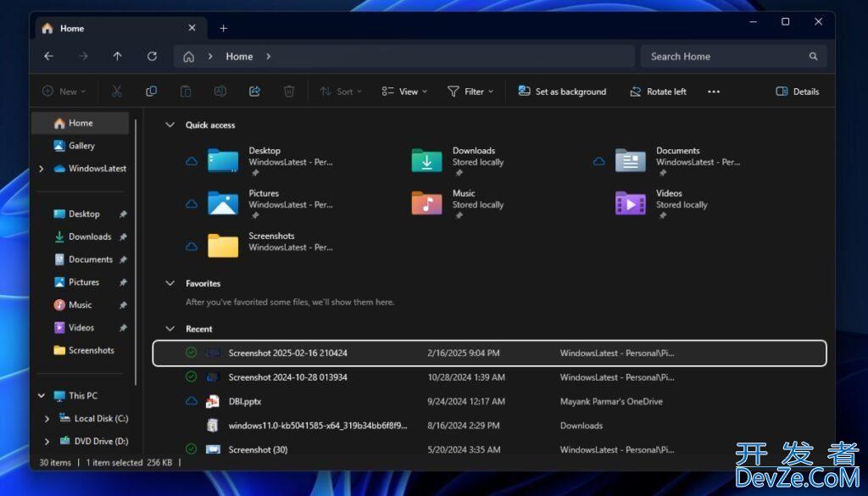This screenshot has height=496, width=868.
Task: Collapse the Quick access section
Action: [x=170, y=125]
